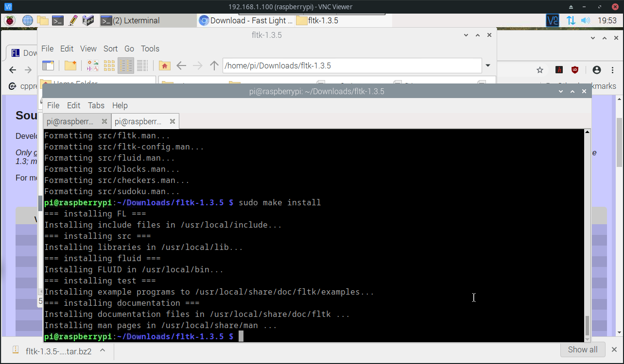Open the Chromium profile avatar
This screenshot has height=364, width=624.
pyautogui.click(x=597, y=70)
